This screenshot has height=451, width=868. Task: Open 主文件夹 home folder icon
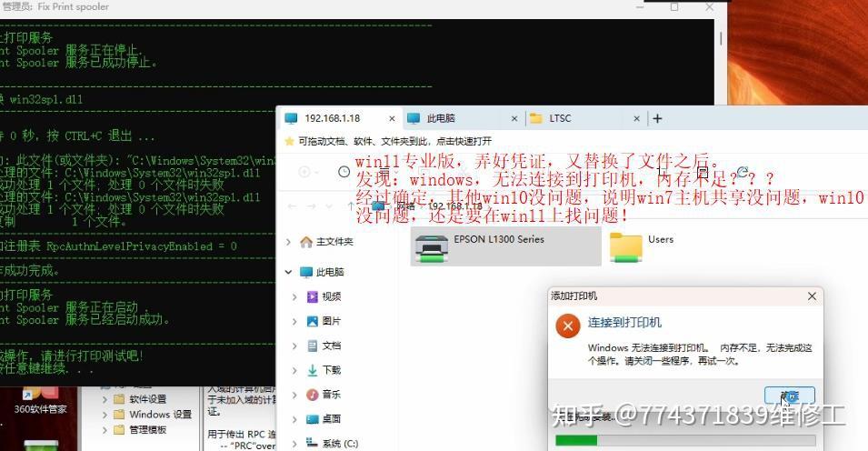306,242
